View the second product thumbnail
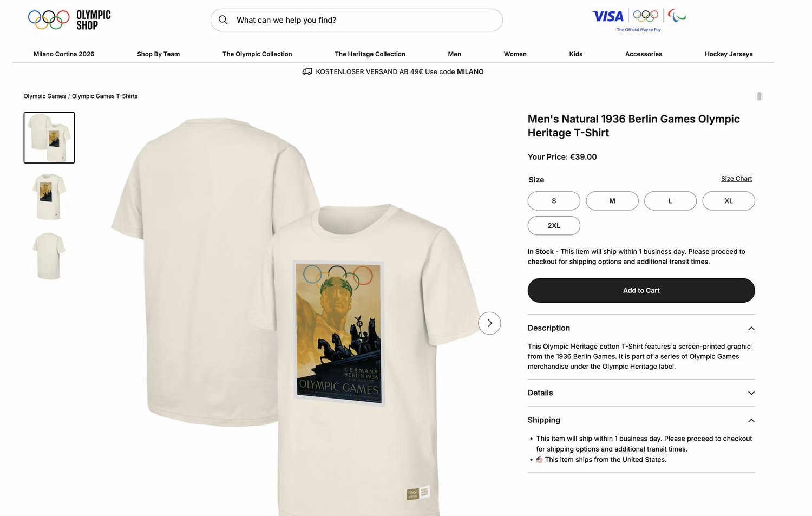This screenshot has height=516, width=812. click(49, 197)
